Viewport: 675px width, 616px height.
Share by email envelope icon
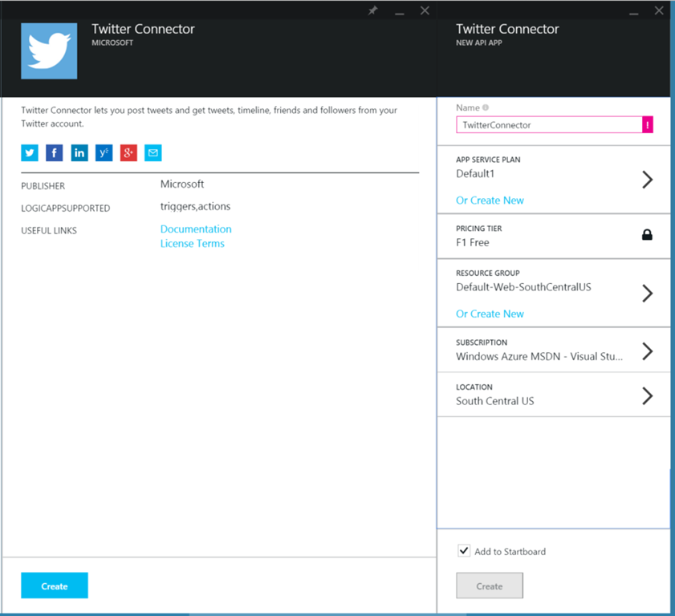152,152
